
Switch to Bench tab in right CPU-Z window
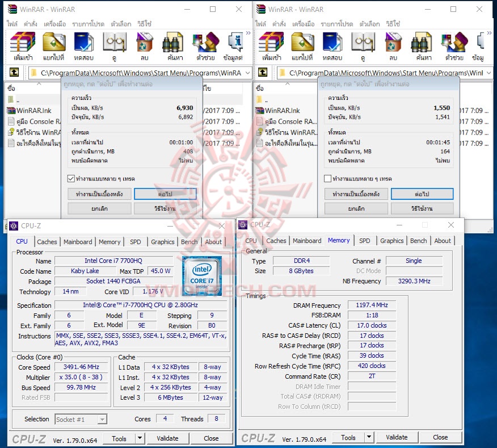pos(418,241)
